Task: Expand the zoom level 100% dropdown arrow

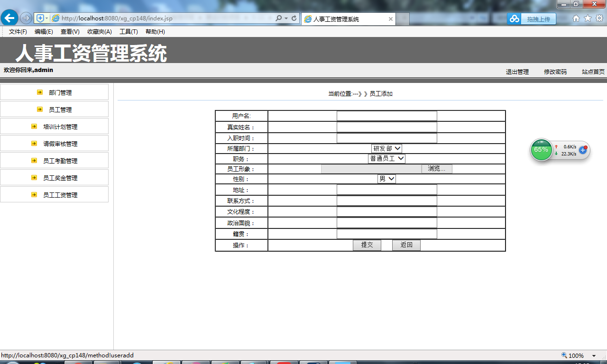Action: pyautogui.click(x=594, y=356)
